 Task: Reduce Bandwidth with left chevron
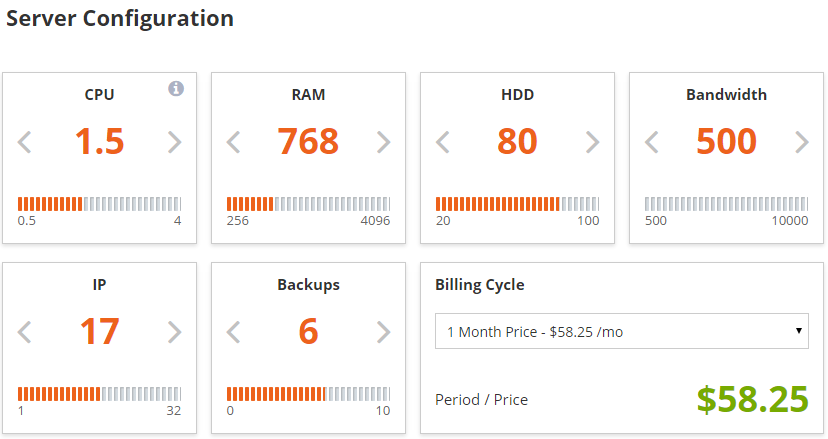[652, 142]
